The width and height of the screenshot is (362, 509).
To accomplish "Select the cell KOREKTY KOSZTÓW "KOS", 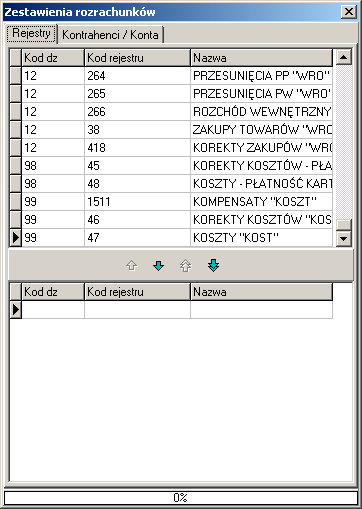I will tap(262, 220).
